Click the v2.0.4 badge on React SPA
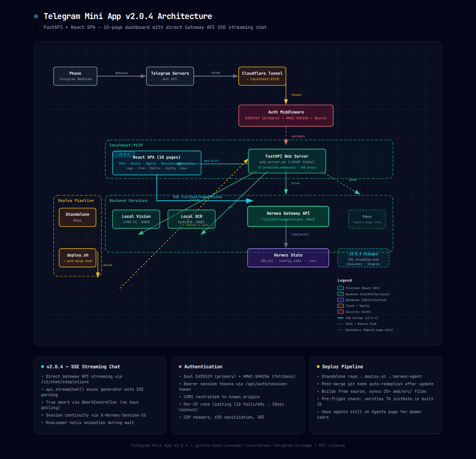 tap(124, 155)
